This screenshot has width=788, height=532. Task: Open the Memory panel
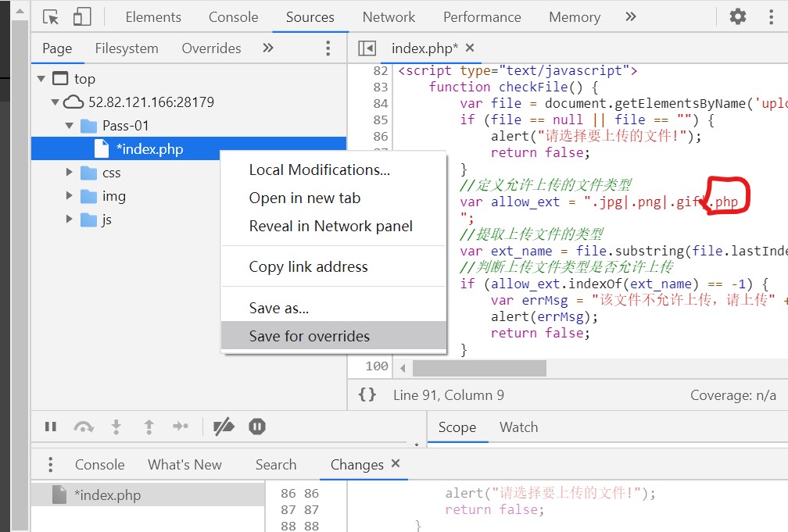click(575, 17)
